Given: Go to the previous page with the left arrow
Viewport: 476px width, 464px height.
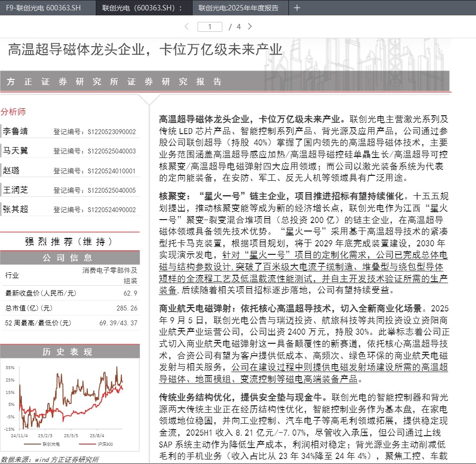Looking at the screenshot, I should tap(187, 26).
